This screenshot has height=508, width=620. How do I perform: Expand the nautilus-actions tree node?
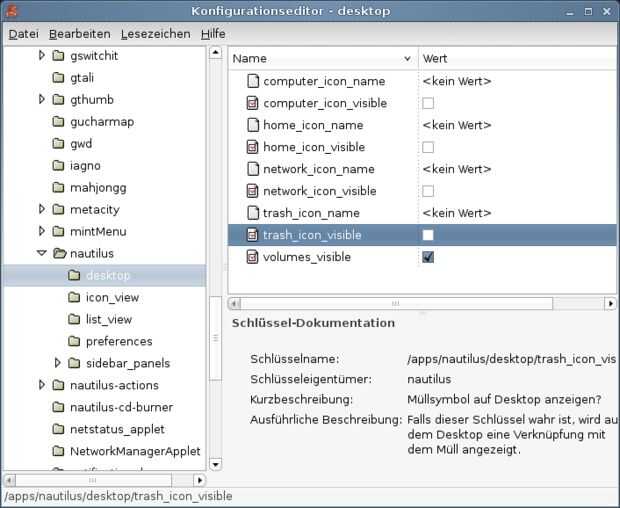(42, 385)
